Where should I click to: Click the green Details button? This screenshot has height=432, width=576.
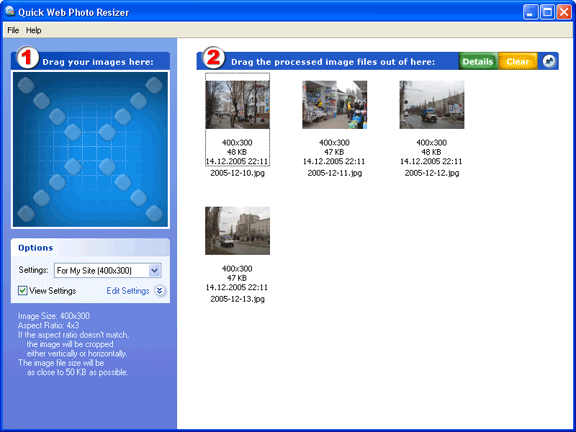(x=478, y=61)
